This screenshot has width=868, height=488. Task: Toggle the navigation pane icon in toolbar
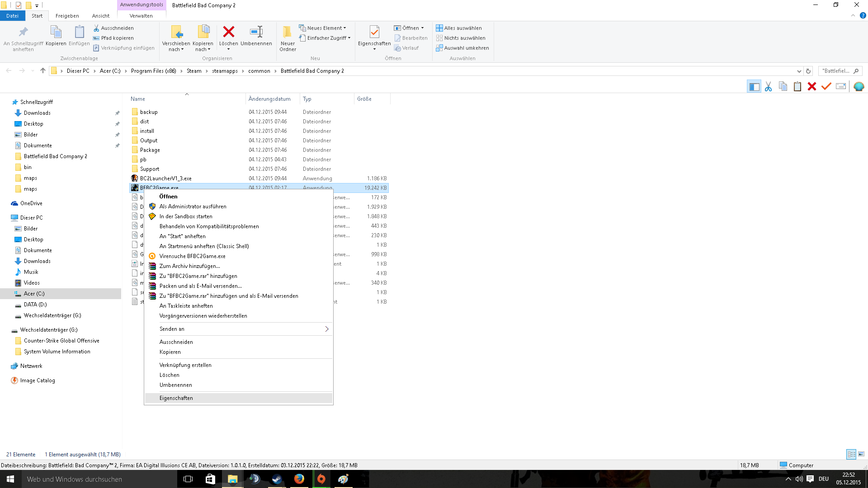coord(754,86)
